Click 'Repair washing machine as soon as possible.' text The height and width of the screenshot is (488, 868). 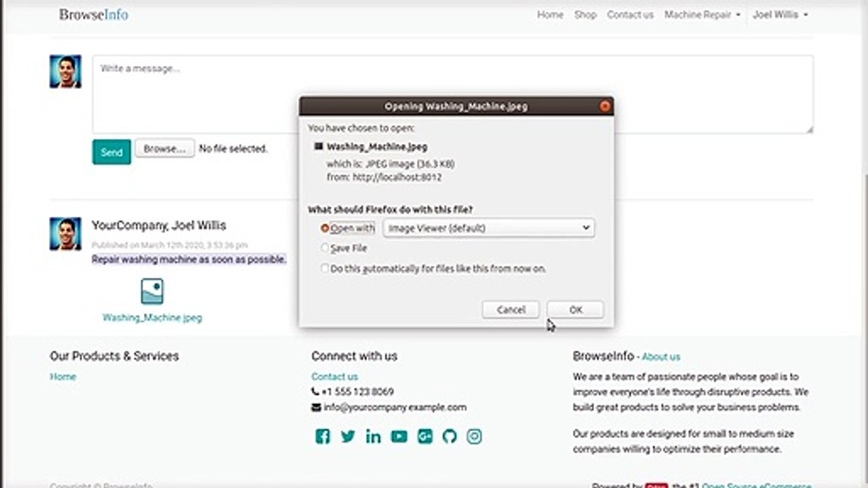click(189, 260)
